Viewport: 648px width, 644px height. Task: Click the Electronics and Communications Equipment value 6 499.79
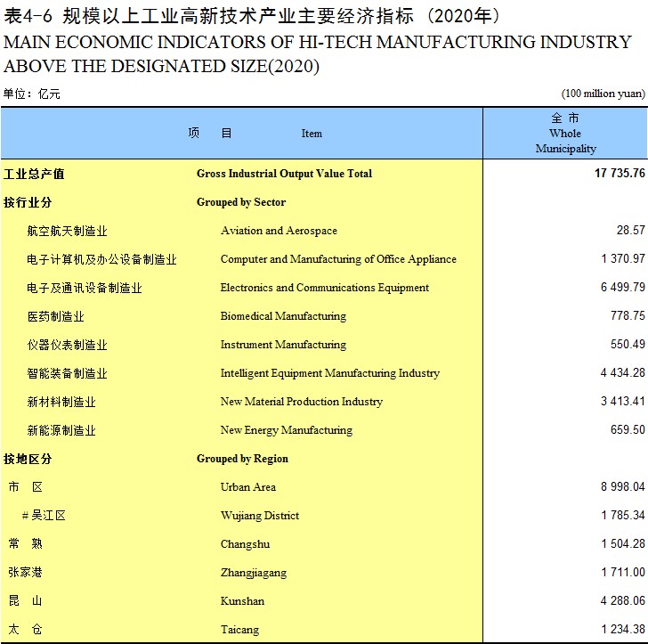click(x=623, y=287)
